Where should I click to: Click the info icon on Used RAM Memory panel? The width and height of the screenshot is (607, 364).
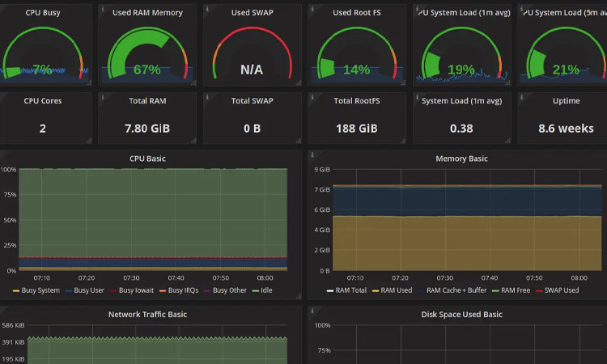coord(103,8)
